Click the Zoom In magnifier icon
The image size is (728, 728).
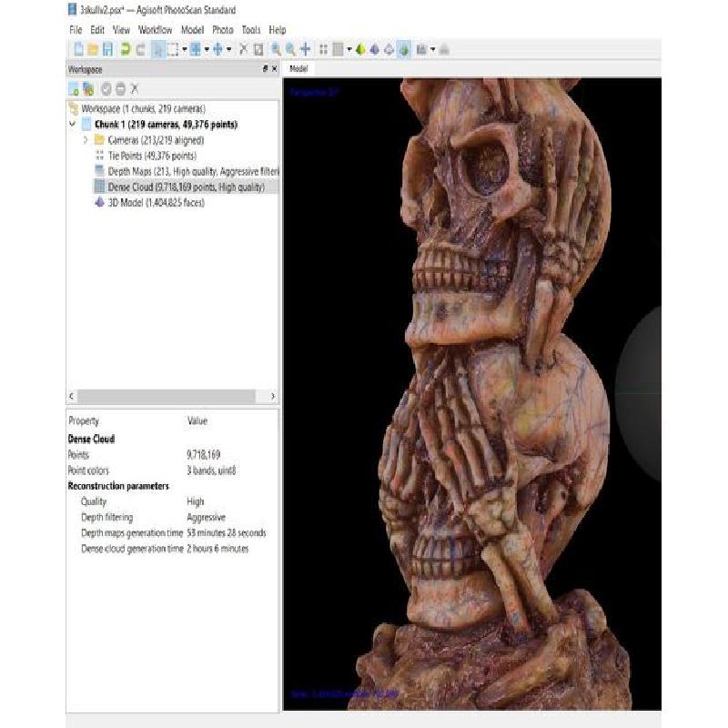[275, 49]
